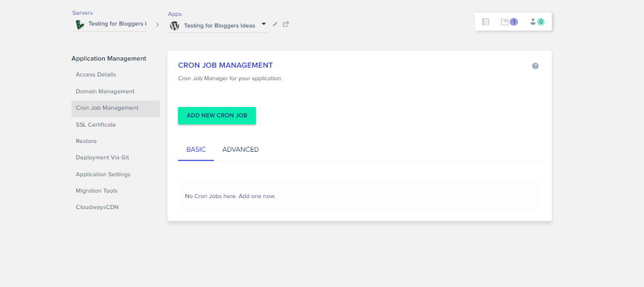Click ADD NEW CRON JOB button
This screenshot has height=287, width=644.
coord(217,116)
